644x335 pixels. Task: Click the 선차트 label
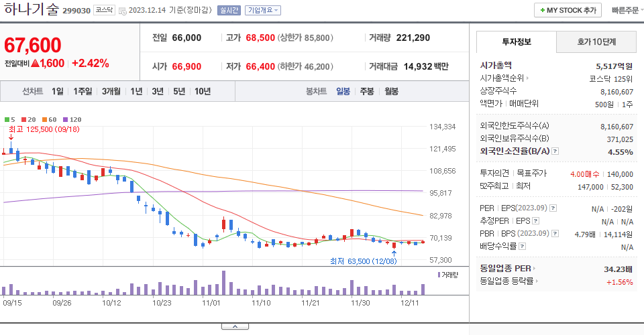click(x=32, y=91)
